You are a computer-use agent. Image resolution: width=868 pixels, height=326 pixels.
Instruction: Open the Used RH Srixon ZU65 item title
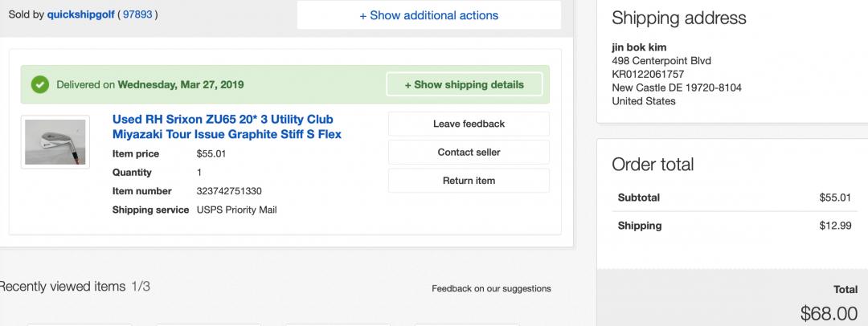click(x=227, y=127)
